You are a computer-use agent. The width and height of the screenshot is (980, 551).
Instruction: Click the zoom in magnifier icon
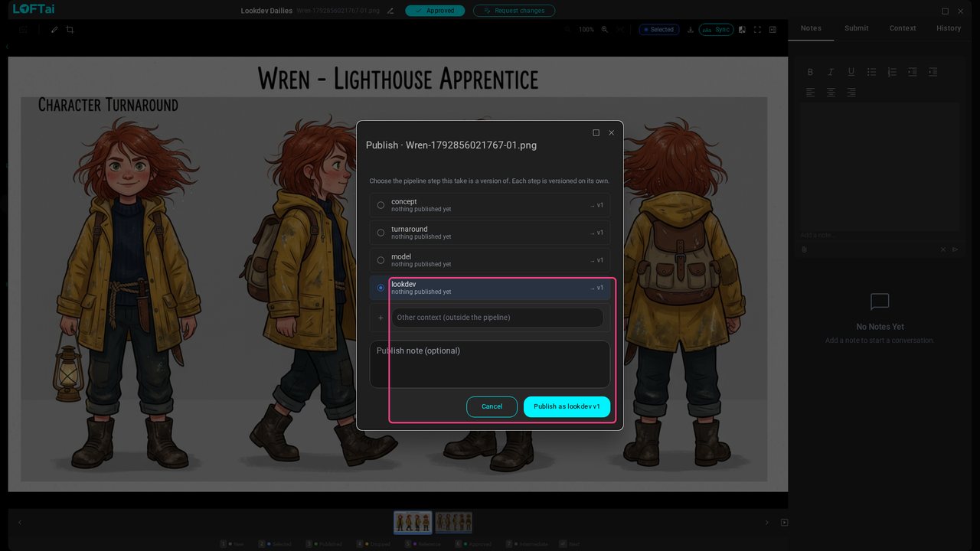(x=604, y=30)
